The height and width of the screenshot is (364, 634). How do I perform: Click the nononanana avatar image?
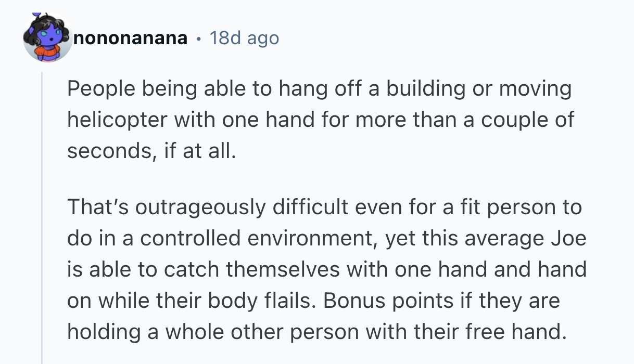[x=47, y=38]
